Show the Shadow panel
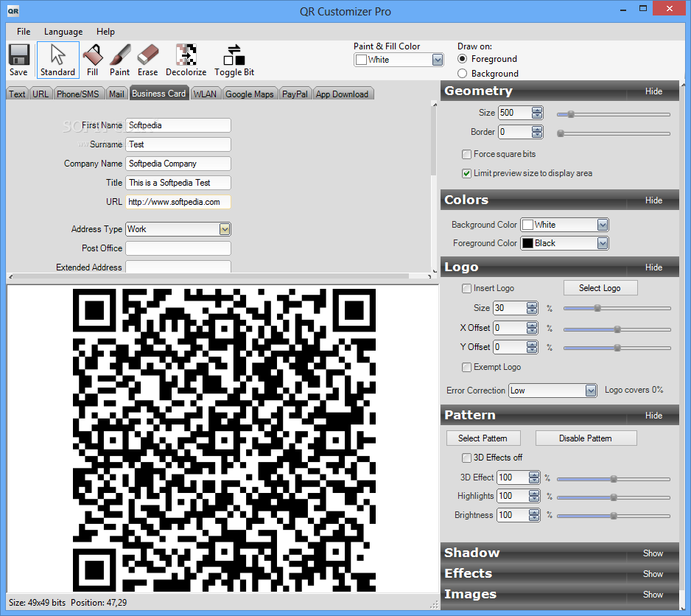Screen dimensions: 691x616 coord(653,553)
